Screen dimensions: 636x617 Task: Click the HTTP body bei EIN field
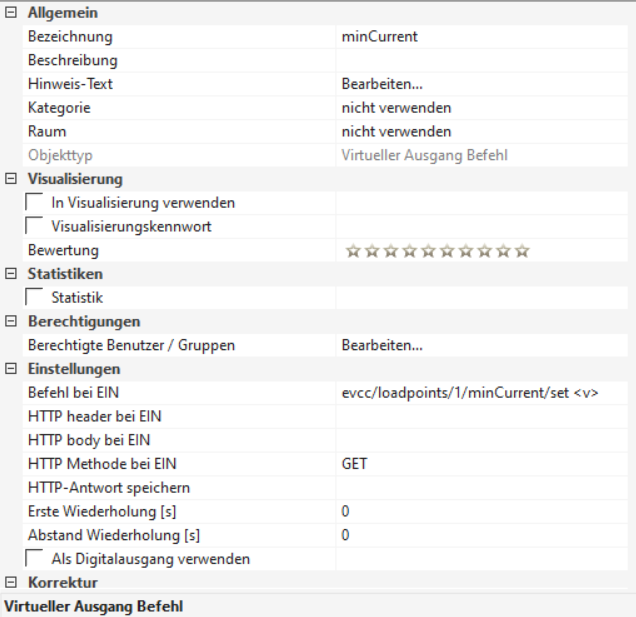482,440
